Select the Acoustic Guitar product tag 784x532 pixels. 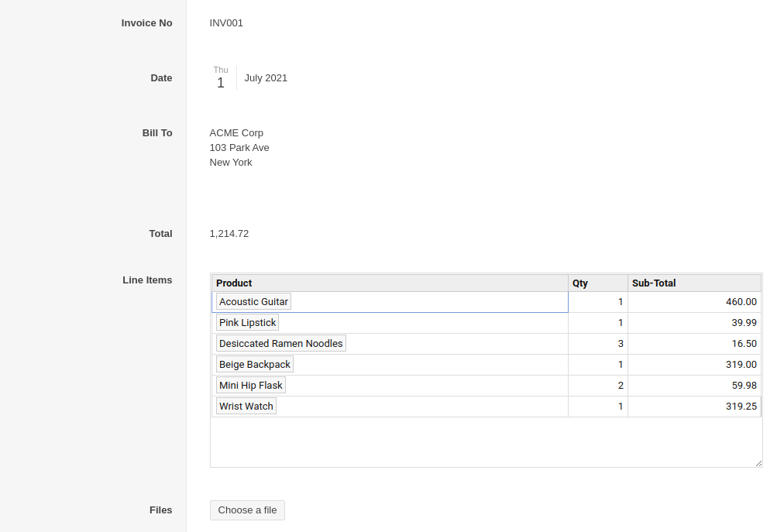[x=253, y=302]
